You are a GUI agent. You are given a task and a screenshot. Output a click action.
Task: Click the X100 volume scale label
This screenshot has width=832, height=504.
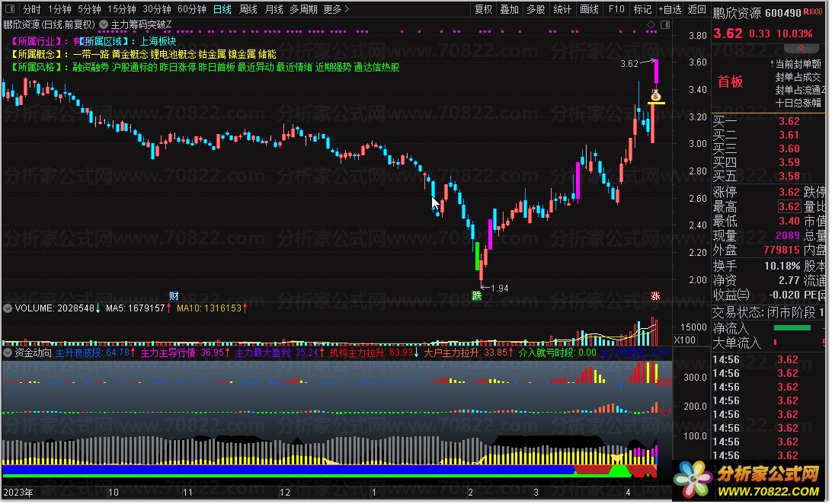684,340
